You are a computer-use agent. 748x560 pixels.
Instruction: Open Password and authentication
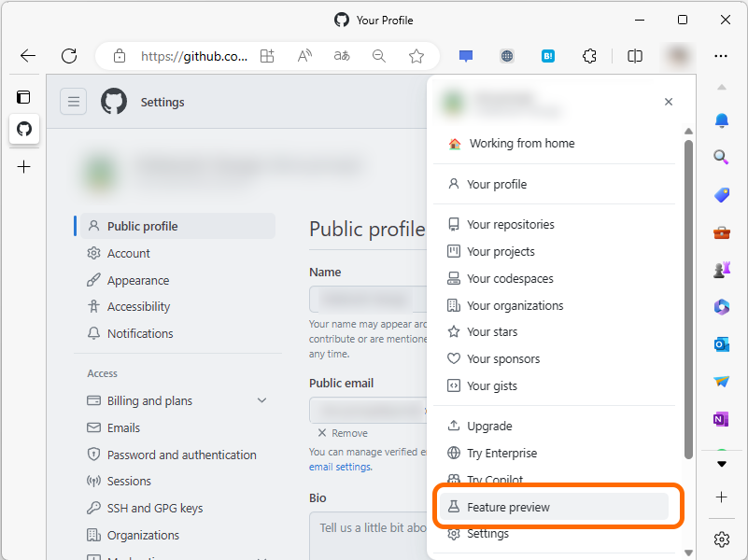pos(178,455)
